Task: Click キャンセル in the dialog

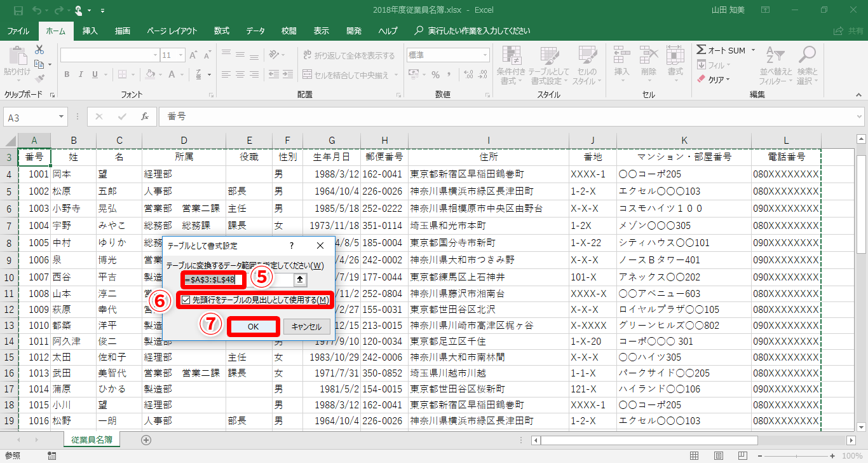Action: click(307, 327)
